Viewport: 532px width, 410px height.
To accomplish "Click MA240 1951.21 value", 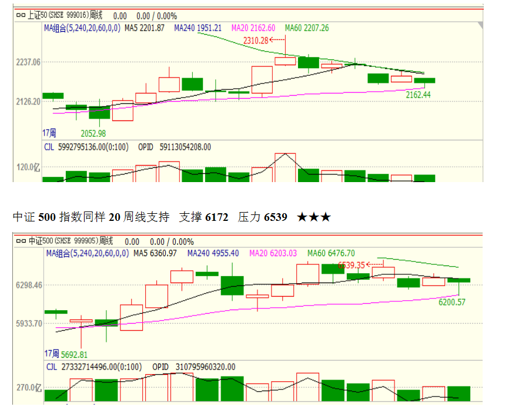I will [x=198, y=28].
